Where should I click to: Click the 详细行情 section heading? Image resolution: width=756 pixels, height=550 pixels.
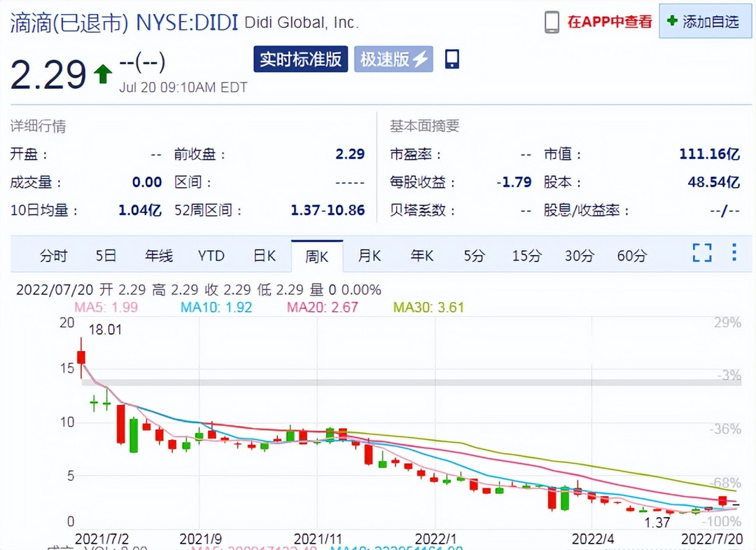[x=38, y=126]
